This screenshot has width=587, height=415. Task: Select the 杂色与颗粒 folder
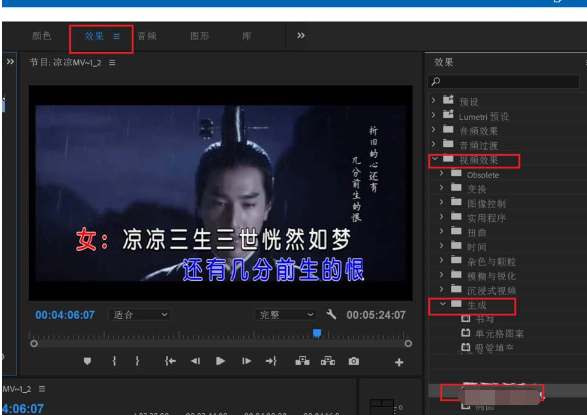tap(491, 262)
